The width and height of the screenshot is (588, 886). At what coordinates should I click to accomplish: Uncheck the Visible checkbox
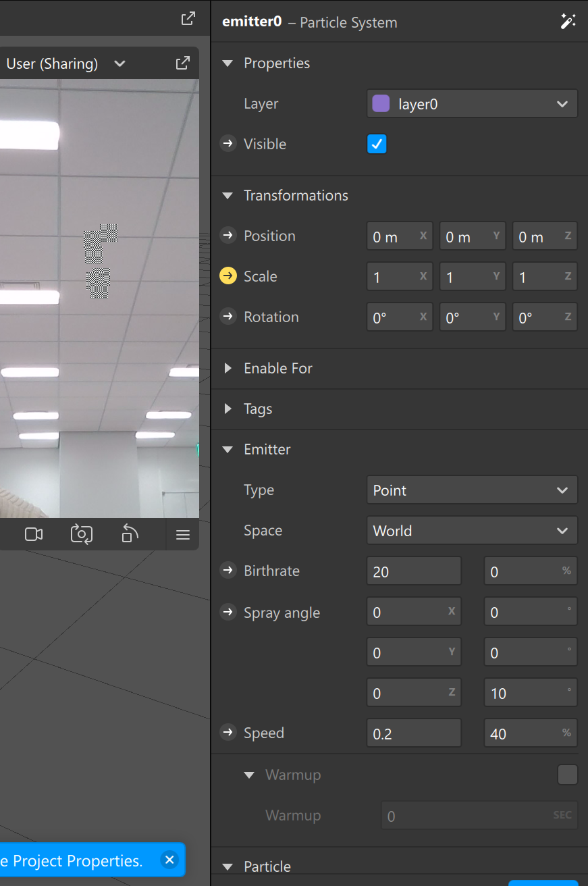tap(377, 144)
